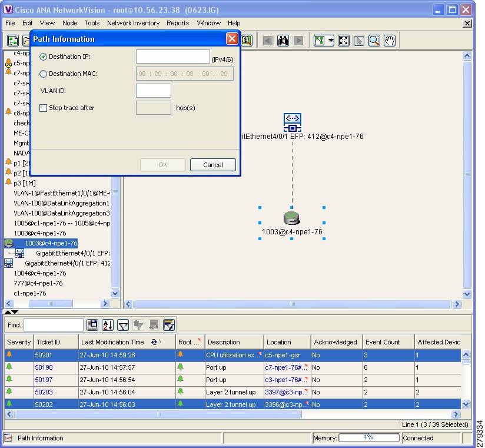Sort tickets by the Event Count column header
This screenshot has width=485, height=448.
[388, 342]
